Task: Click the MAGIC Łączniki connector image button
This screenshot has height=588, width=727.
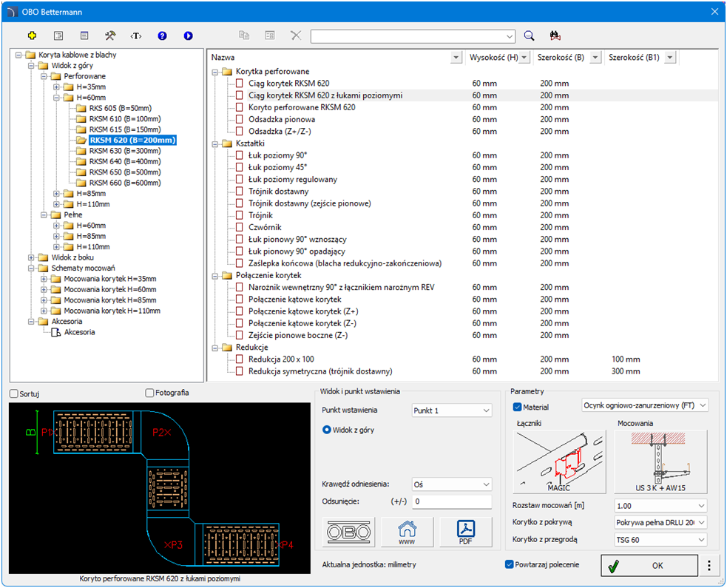Action: (x=560, y=462)
